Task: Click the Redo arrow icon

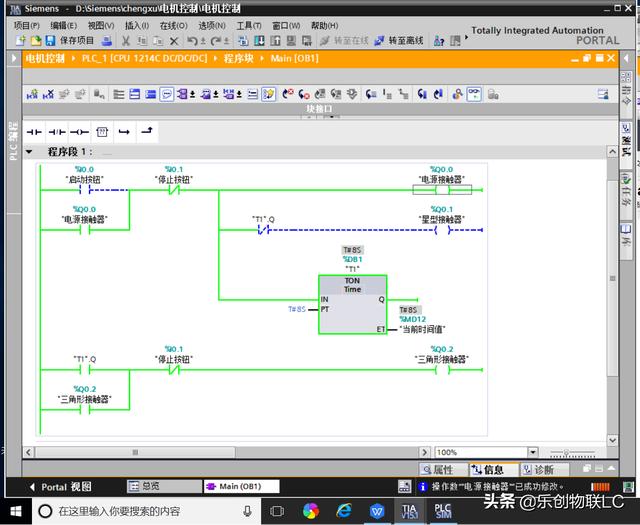Action: point(216,41)
